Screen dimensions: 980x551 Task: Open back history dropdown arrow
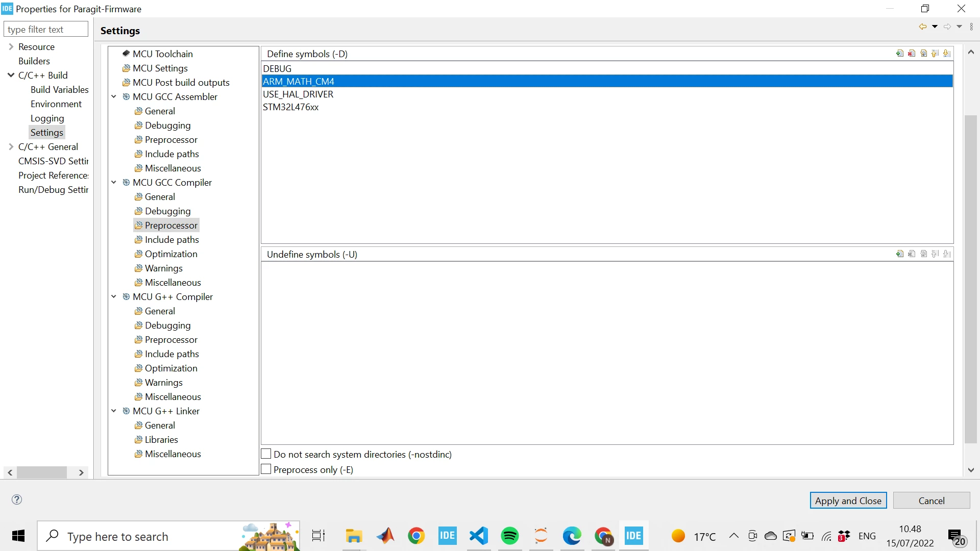click(935, 27)
